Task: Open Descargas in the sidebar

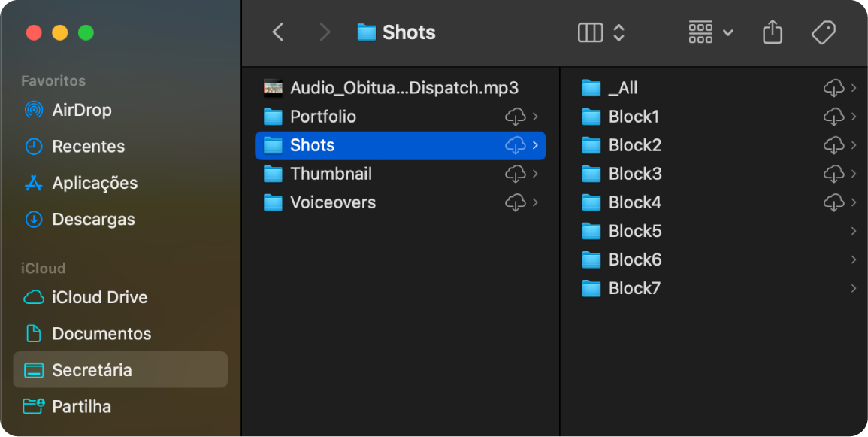Action: click(x=93, y=220)
